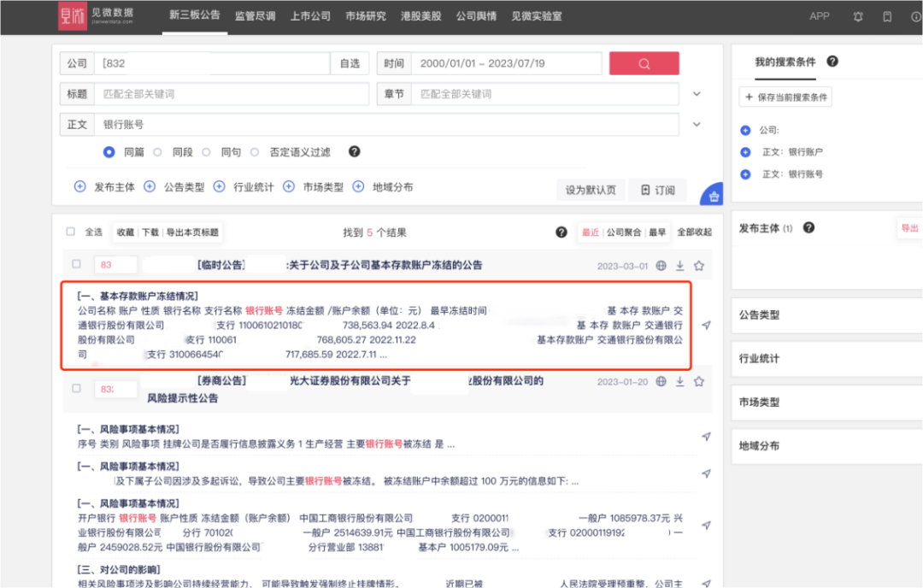Click help icon beside 找到 5 个结果

click(x=561, y=232)
